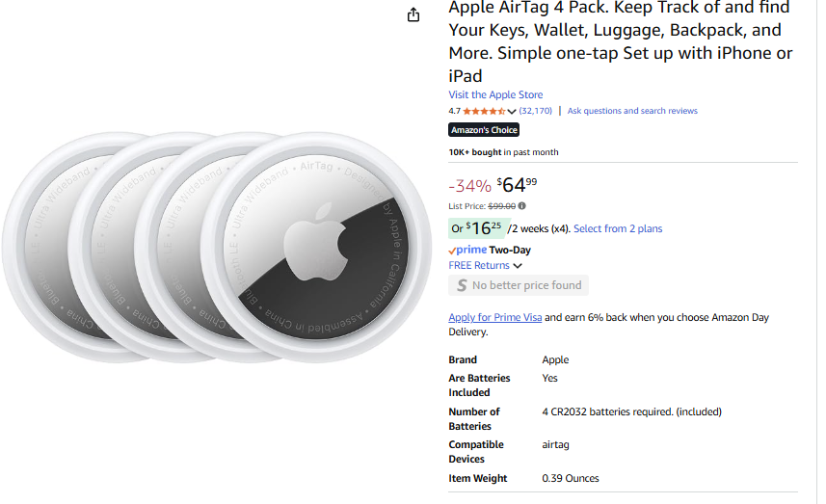Click the 4.7 rating number

pos(454,111)
